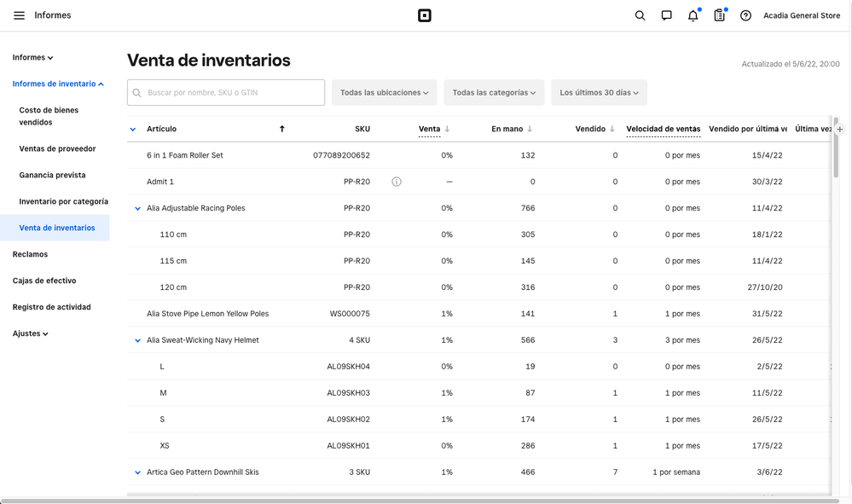Open Acadia General Store account menu
Image resolution: width=852 pixels, height=504 pixels.
tap(801, 15)
